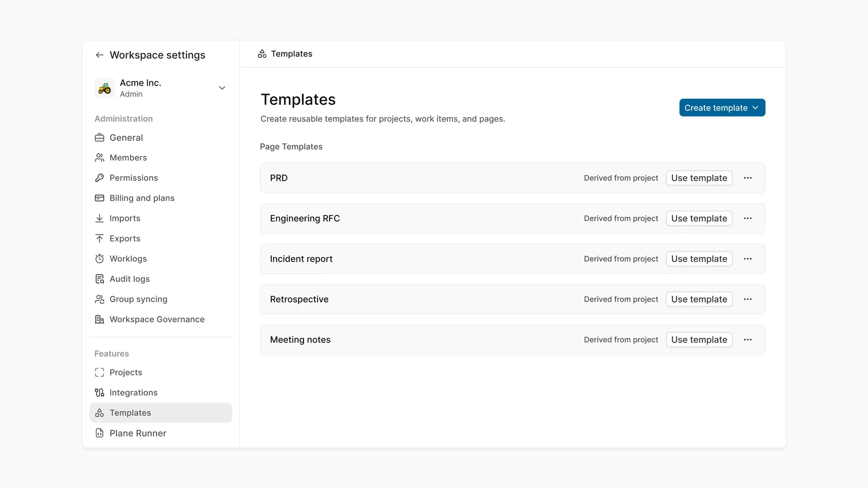This screenshot has width=868, height=488.
Task: Click the Plane Runner script icon
Action: 99,433
